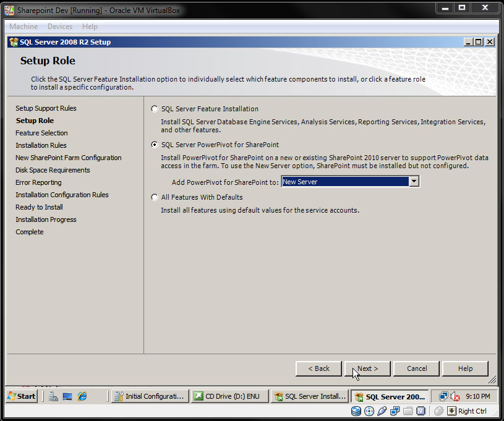This screenshot has height=421, width=504.
Task: Click Error Reporting step
Action: [38, 182]
